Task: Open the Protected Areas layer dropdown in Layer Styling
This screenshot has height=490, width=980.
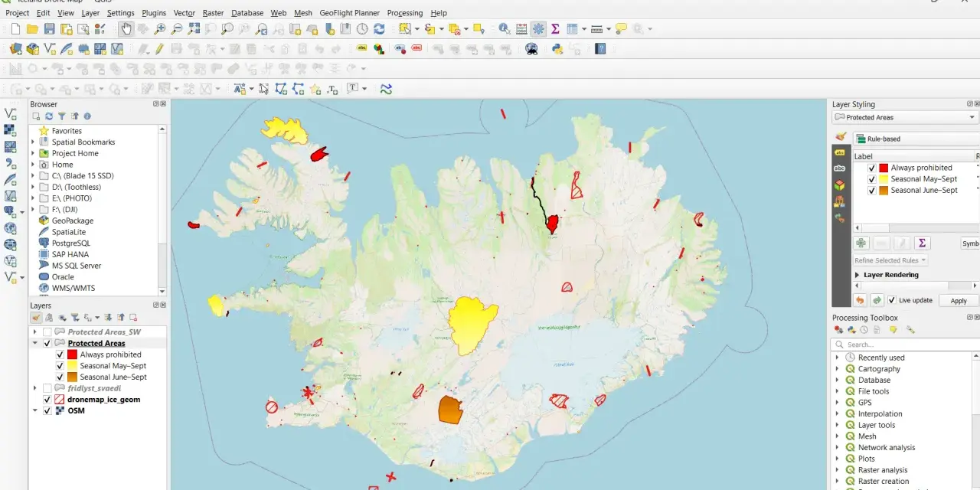Action: (x=905, y=117)
